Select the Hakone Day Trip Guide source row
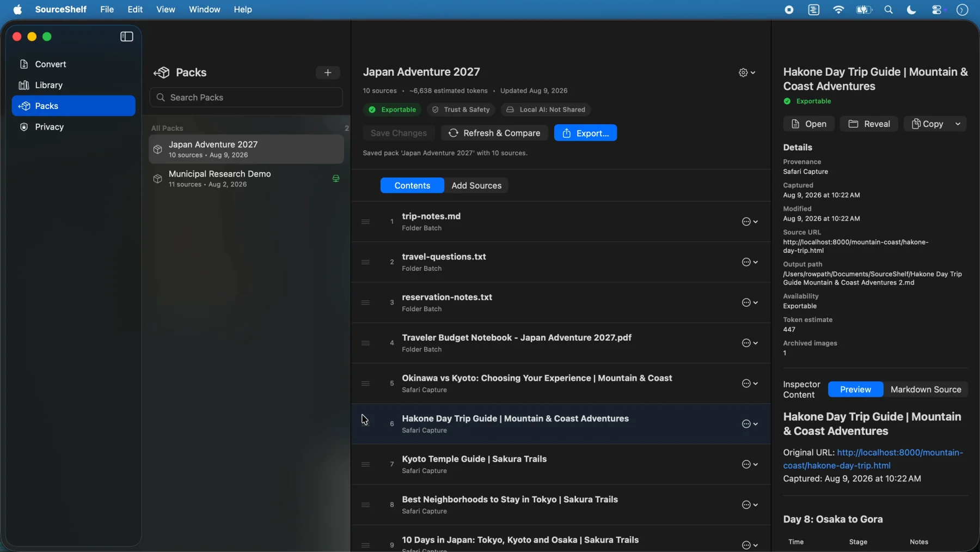This screenshot has width=980, height=552. pos(561,424)
